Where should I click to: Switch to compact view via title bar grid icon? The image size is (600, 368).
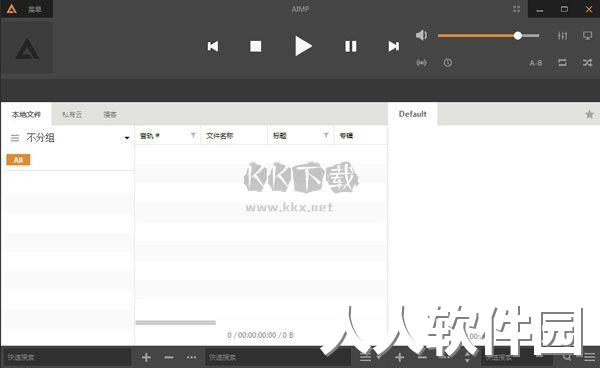(517, 9)
